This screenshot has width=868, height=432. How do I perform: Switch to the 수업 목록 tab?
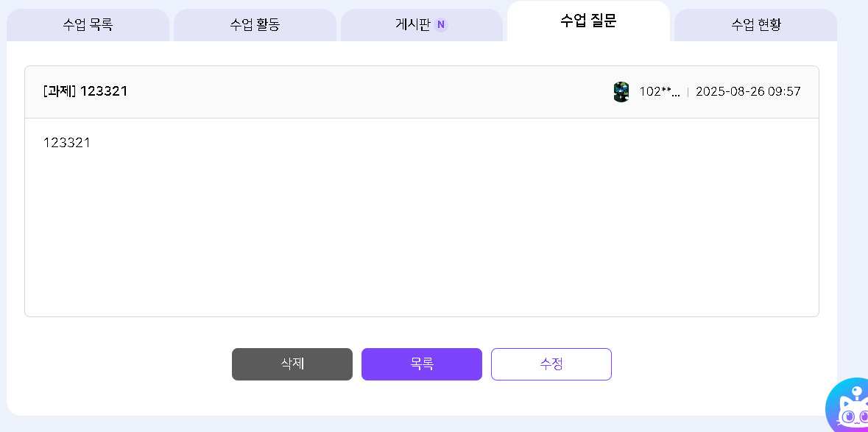[88, 25]
